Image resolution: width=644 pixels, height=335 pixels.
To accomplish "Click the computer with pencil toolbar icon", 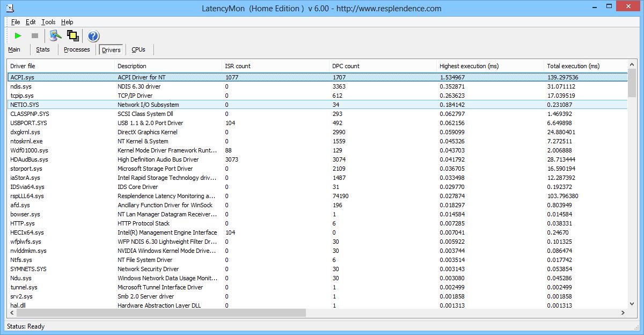I will pos(55,35).
